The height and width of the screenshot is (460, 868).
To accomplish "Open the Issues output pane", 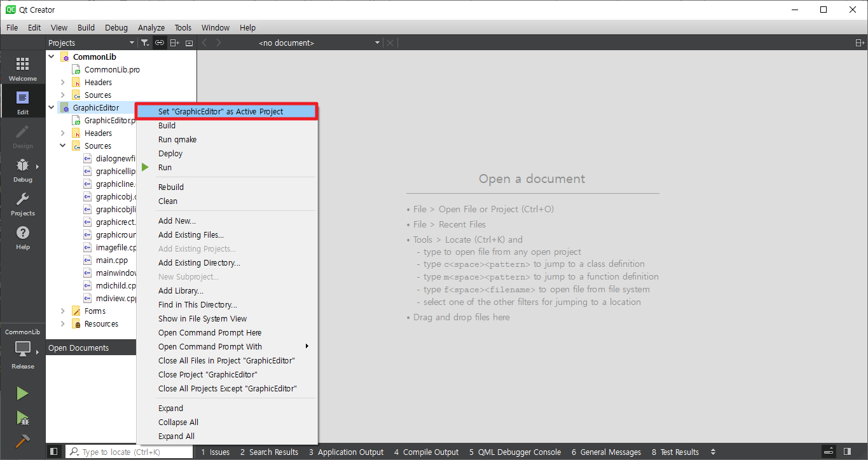I will 216,452.
